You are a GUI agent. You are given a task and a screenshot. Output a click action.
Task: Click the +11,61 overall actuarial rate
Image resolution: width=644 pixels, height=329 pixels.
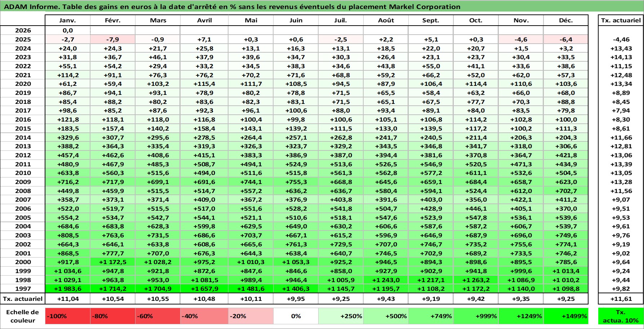621,299
